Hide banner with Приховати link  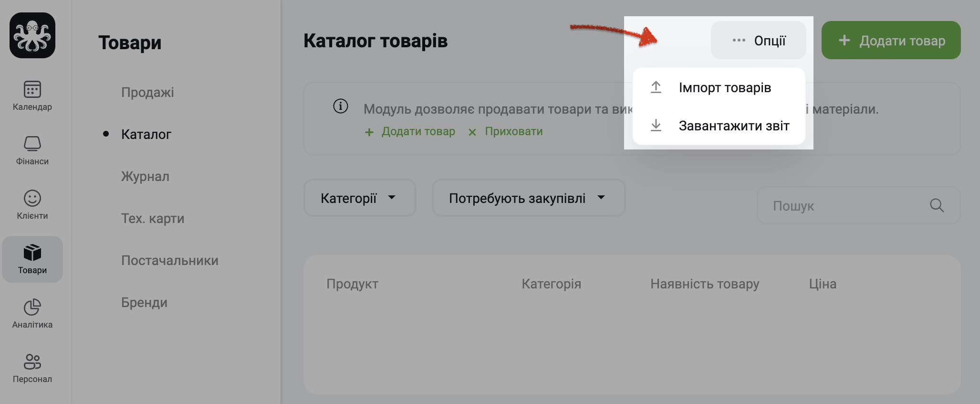click(514, 131)
